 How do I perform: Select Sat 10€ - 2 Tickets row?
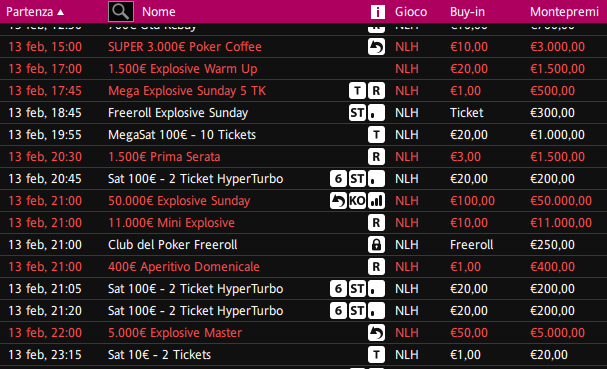pyautogui.click(x=304, y=355)
